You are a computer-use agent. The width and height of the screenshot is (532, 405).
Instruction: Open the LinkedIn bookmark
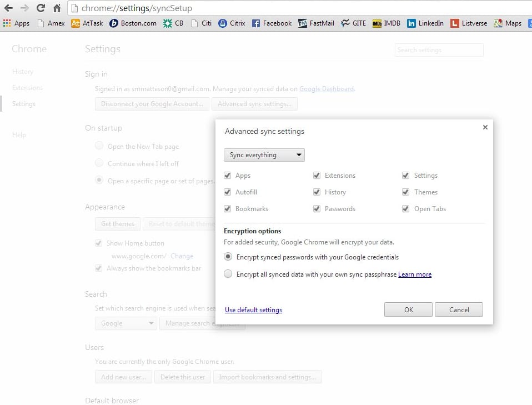[425, 23]
